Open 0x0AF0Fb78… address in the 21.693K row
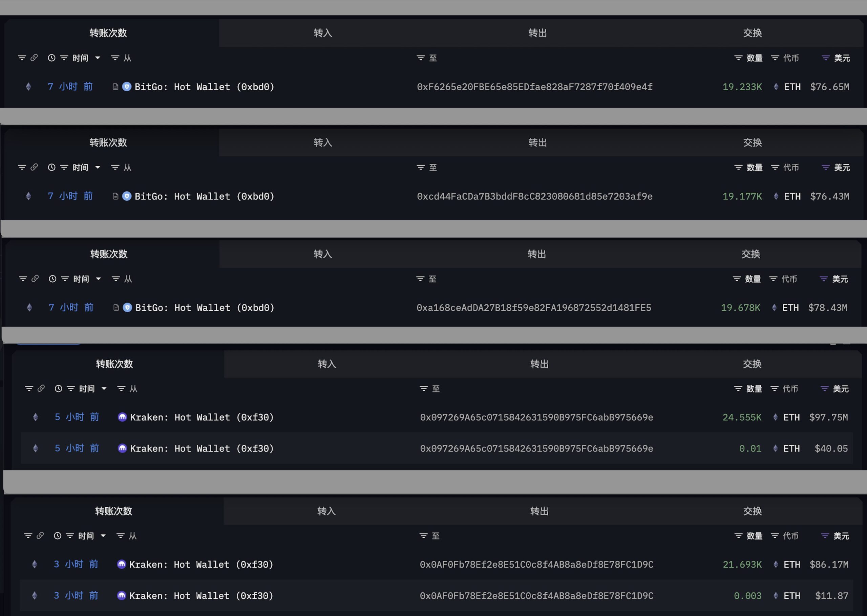867x616 pixels. click(x=536, y=565)
